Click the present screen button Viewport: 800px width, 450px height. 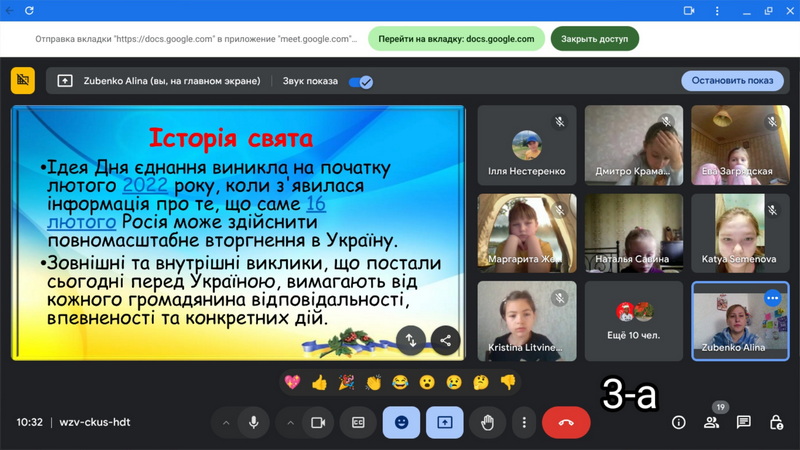444,423
